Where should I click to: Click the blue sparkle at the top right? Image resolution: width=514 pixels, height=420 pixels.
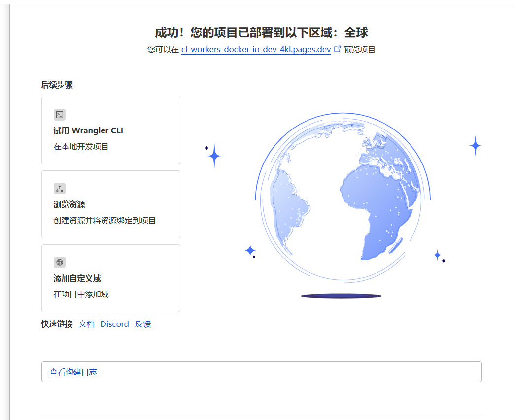point(475,146)
